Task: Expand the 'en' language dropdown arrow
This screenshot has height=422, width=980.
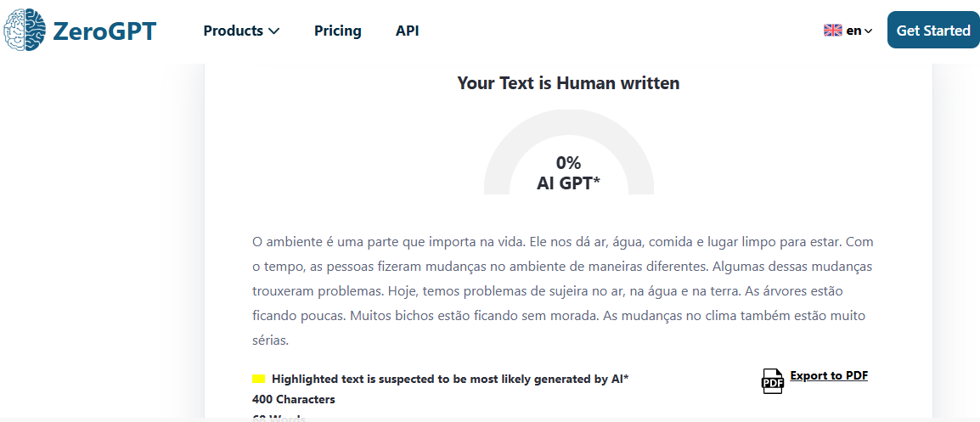Action: click(x=868, y=31)
